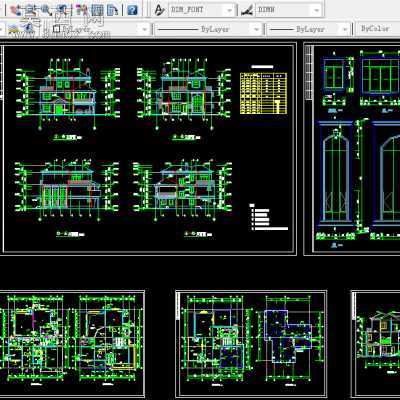400x400 pixels.
Task: Select the Zoom Realtime magnifier icon
Action: pyautogui.click(x=31, y=10)
